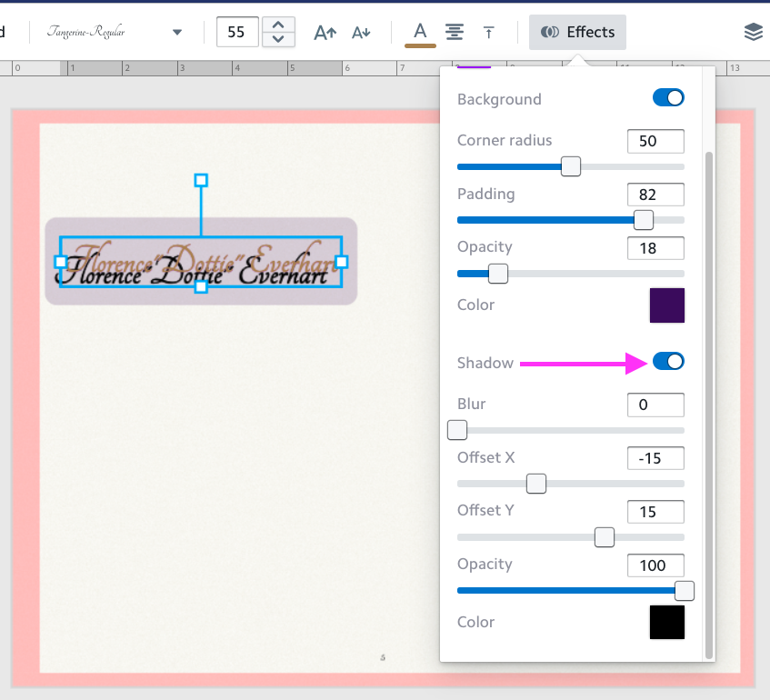Click the Corner radius value field
The width and height of the screenshot is (770, 700).
[x=655, y=141]
